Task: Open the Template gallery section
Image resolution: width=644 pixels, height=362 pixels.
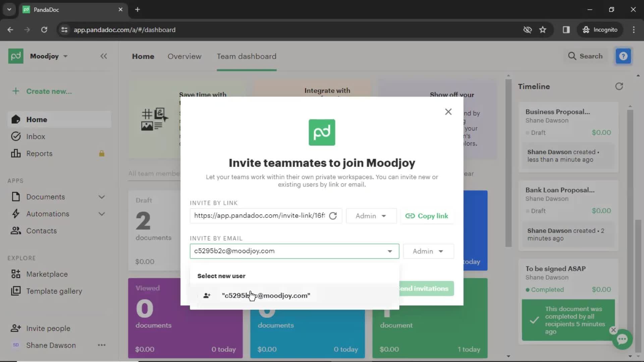Action: tap(54, 291)
